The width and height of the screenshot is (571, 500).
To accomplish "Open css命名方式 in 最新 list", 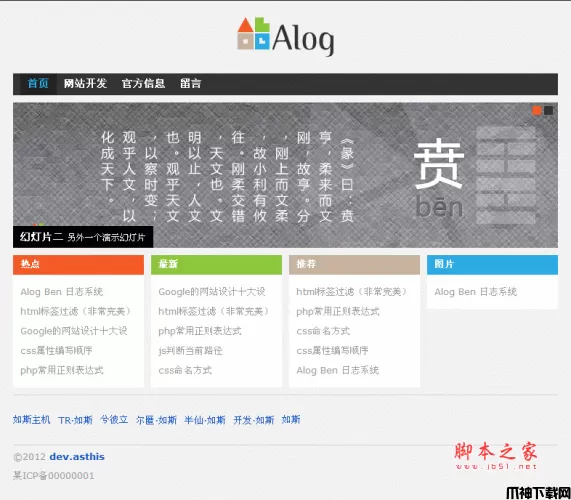I will point(185,370).
